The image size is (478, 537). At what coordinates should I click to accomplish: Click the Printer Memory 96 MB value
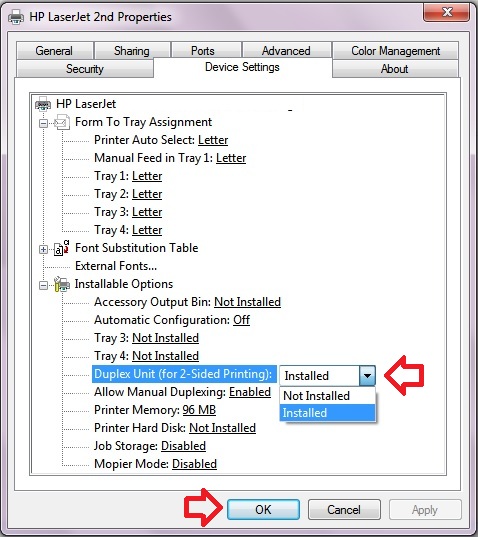(199, 410)
